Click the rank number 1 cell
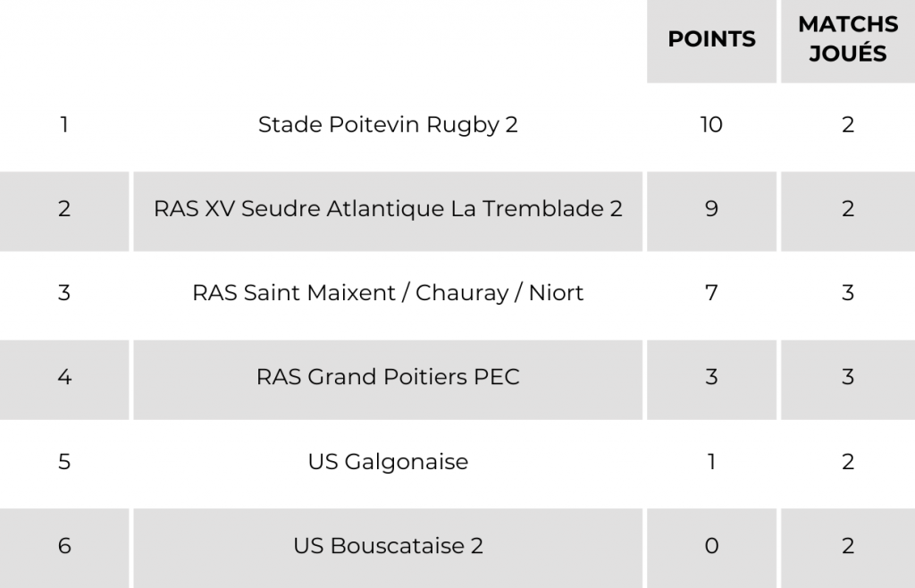 tap(64, 125)
